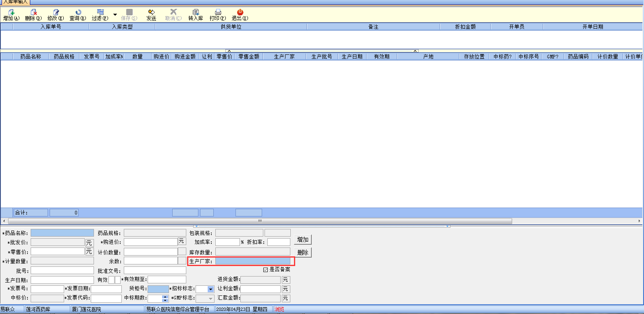Switch to the 入库单输入 tab
This screenshot has height=314, width=644.
15,2
